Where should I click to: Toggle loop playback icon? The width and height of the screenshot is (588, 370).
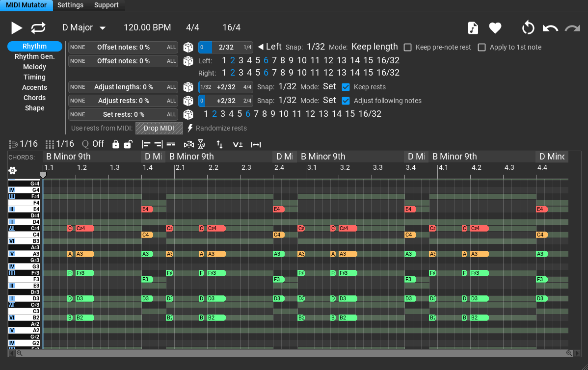coord(38,28)
